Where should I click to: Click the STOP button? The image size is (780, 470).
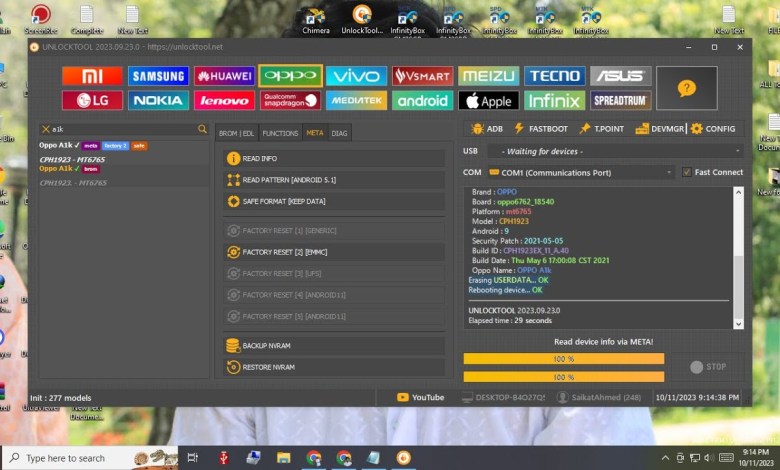click(x=708, y=367)
